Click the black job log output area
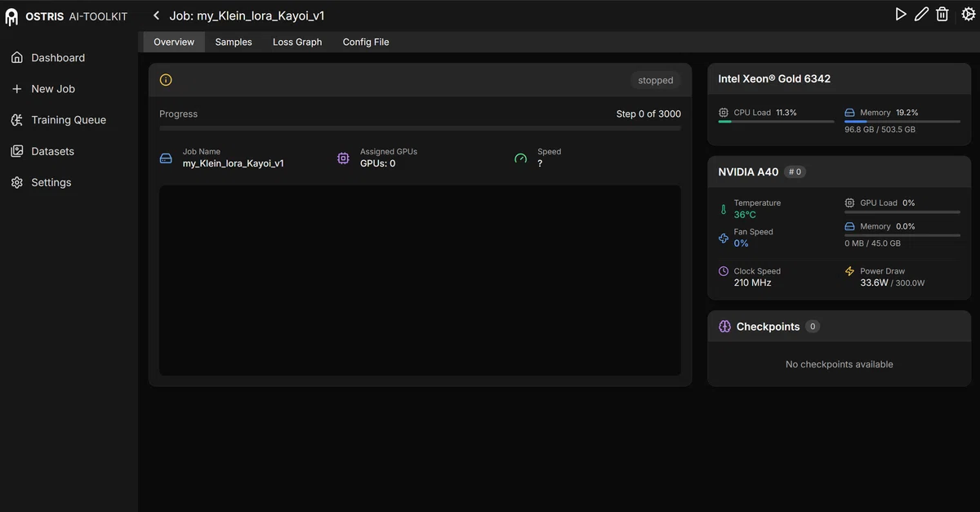 coord(420,280)
